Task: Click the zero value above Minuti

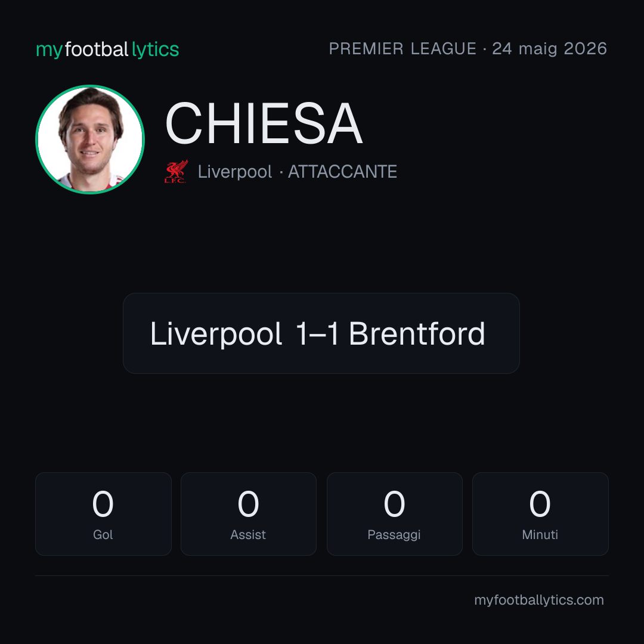Action: pyautogui.click(x=540, y=504)
